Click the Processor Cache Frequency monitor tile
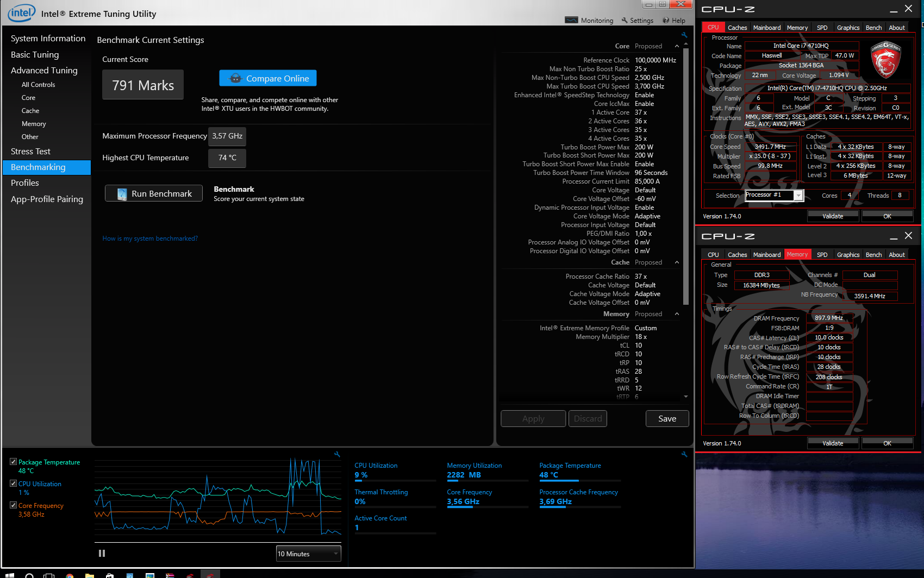The width and height of the screenshot is (924, 578). (x=580, y=497)
